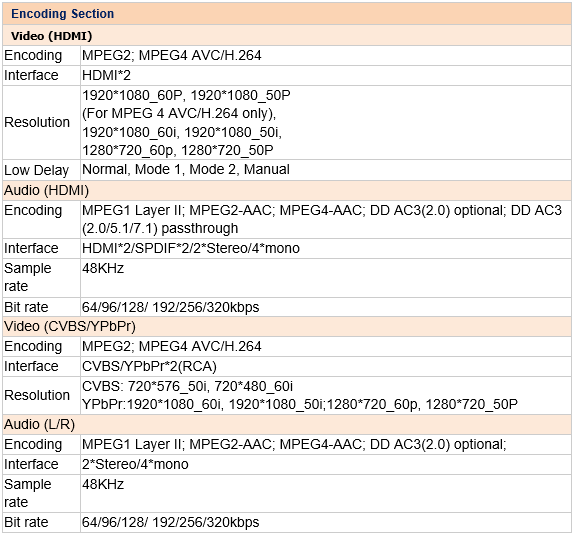Click the "HDMI*2" interface value
The width and height of the screenshot is (573, 535).
[x=106, y=75]
